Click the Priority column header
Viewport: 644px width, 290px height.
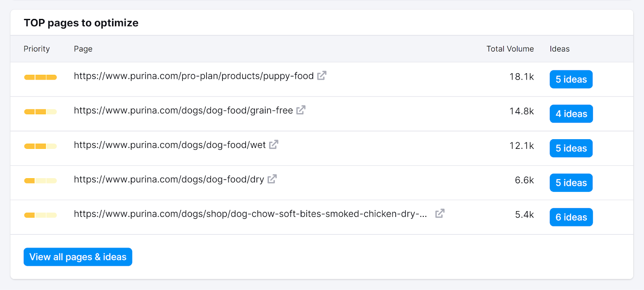coord(37,49)
